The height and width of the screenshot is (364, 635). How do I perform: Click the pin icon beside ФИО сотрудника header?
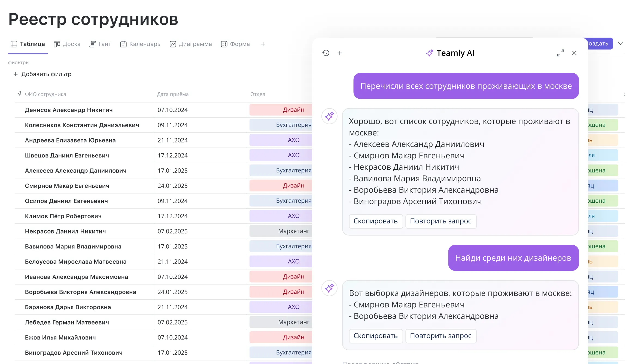tap(20, 93)
